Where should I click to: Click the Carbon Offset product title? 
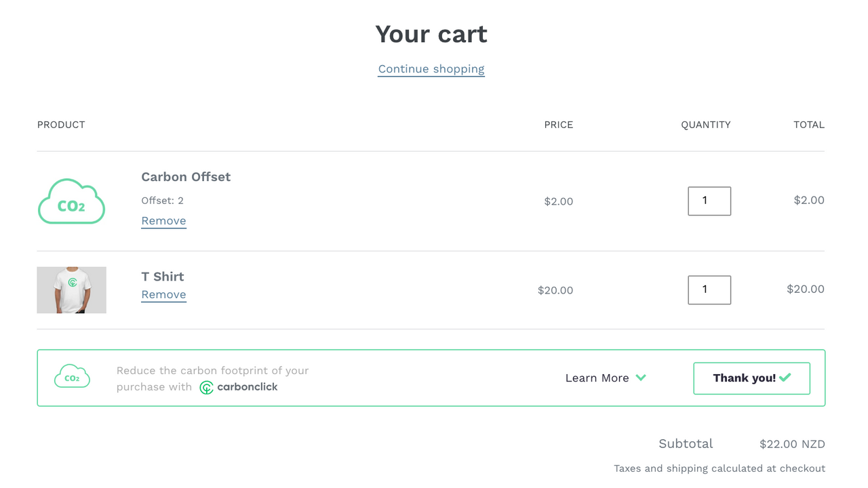pos(186,176)
